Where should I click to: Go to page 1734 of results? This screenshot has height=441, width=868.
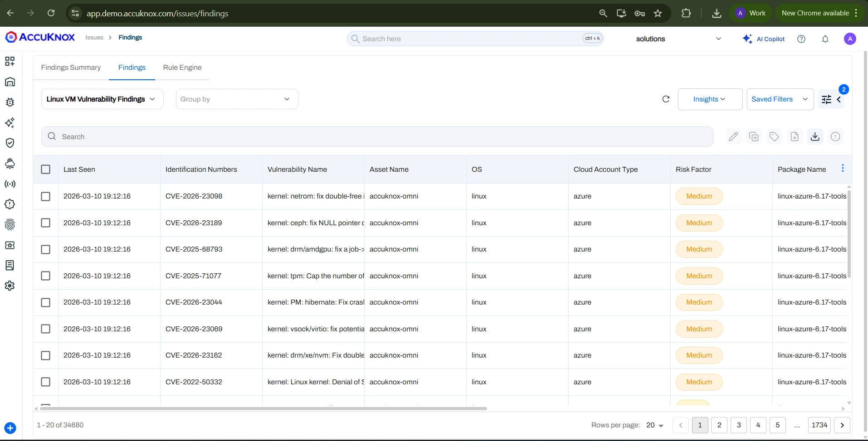(819, 425)
